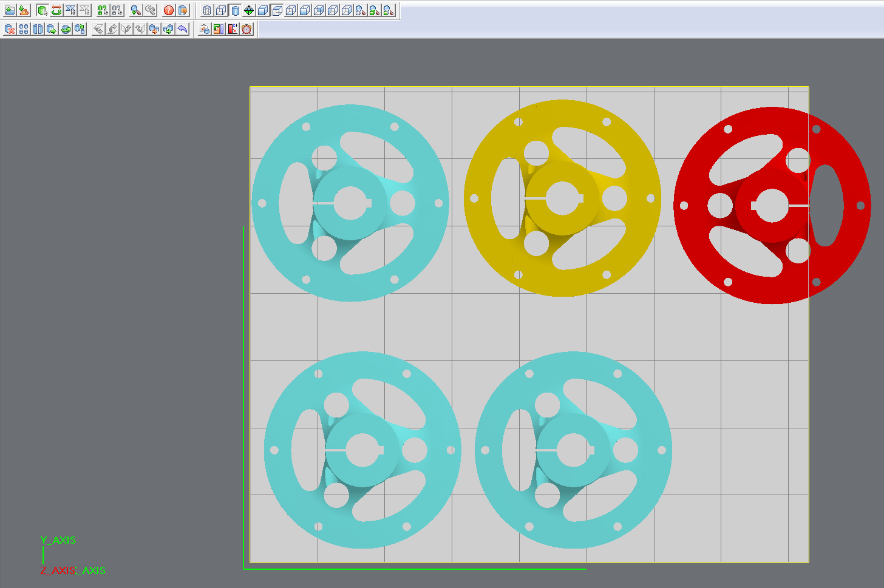Click the red question mark help icon
The width and height of the screenshot is (884, 588).
(x=169, y=10)
